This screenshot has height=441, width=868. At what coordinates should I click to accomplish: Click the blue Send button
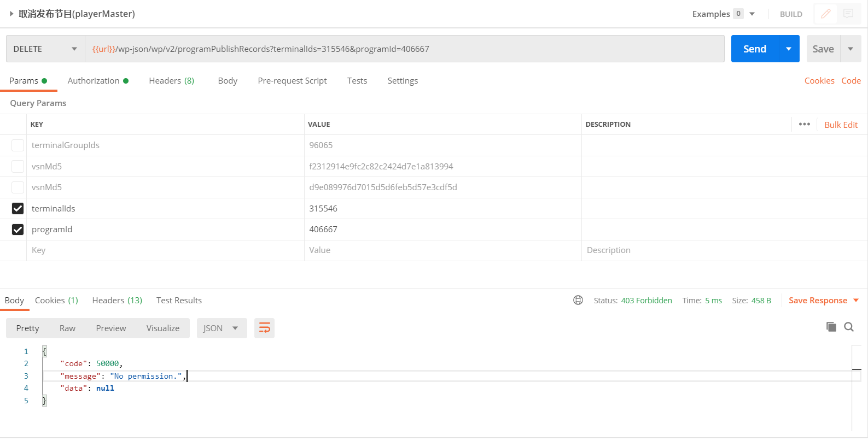click(754, 49)
